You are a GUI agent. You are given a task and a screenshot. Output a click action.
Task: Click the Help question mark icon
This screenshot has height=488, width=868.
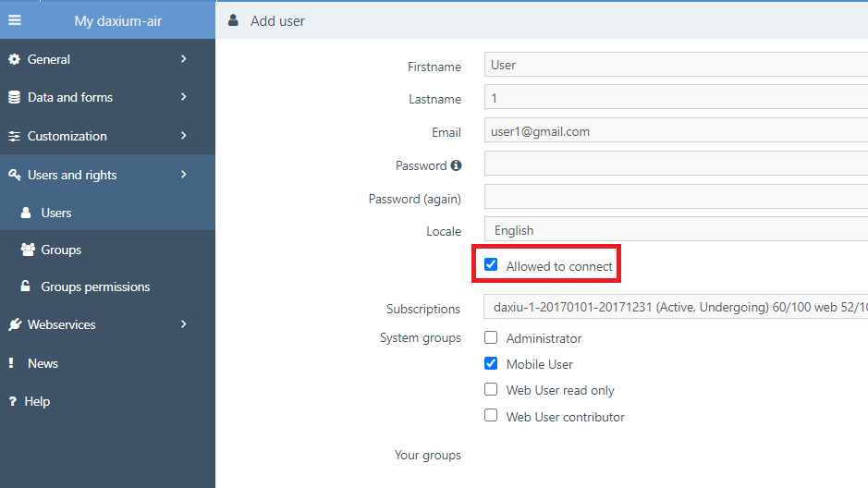(13, 402)
